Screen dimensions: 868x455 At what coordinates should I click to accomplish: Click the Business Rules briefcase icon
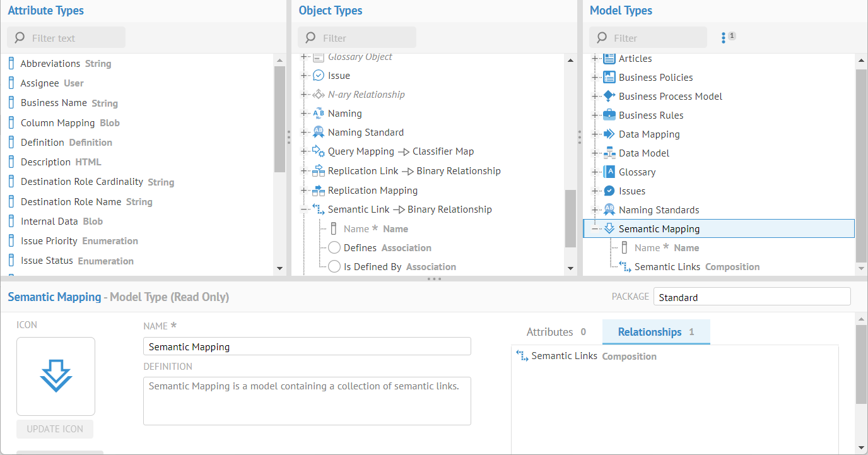pyautogui.click(x=609, y=115)
